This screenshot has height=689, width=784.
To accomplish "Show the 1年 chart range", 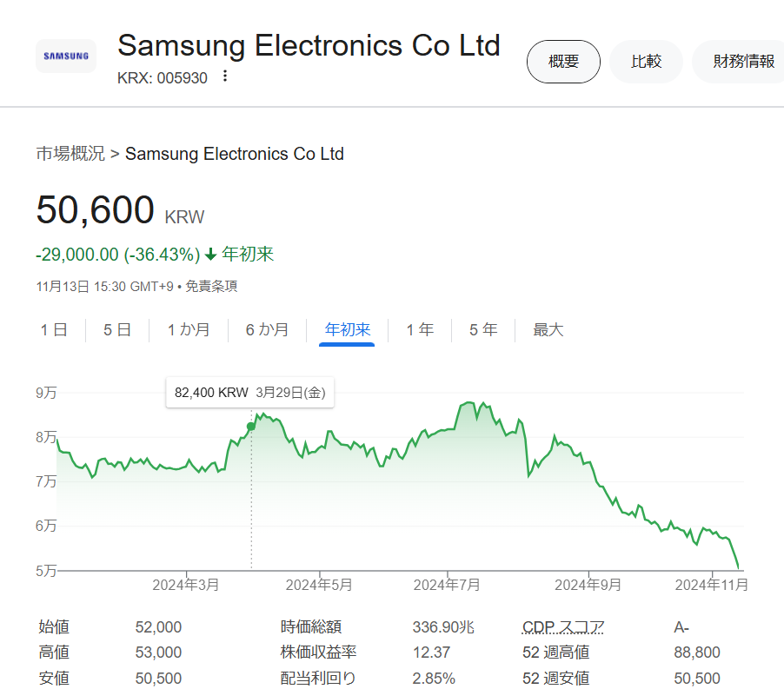I will 420,330.
